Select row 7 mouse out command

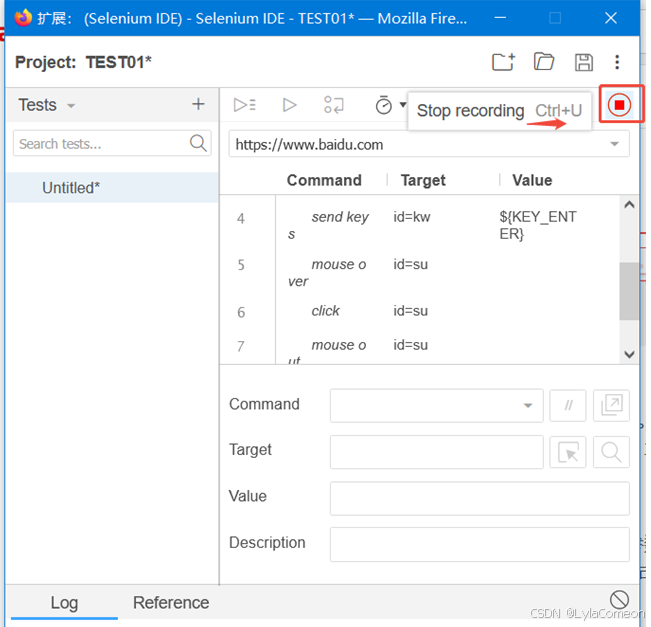[x=419, y=350]
